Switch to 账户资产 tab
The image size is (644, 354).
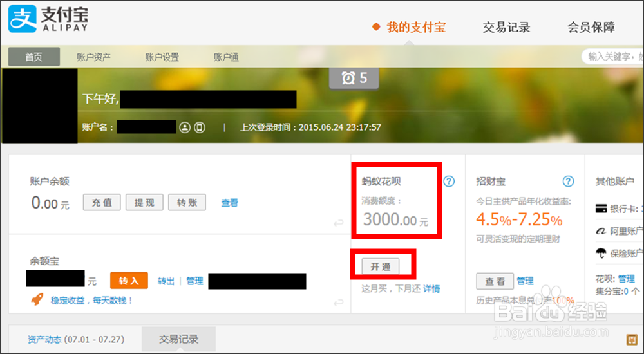click(x=93, y=57)
